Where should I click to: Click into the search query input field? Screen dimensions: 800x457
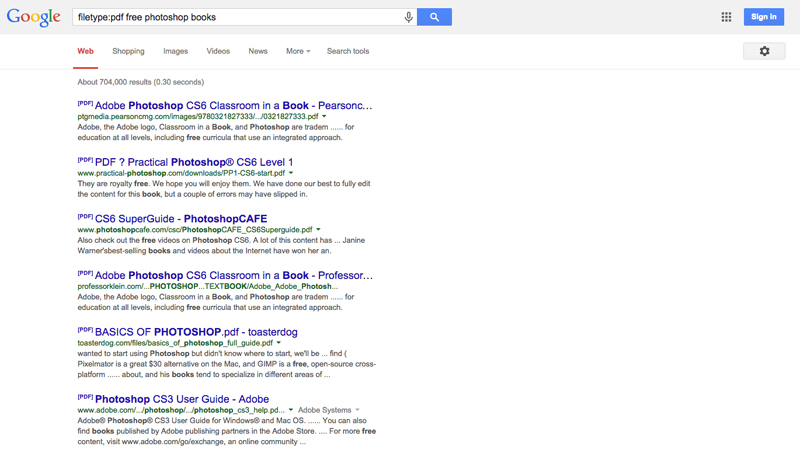click(237, 17)
